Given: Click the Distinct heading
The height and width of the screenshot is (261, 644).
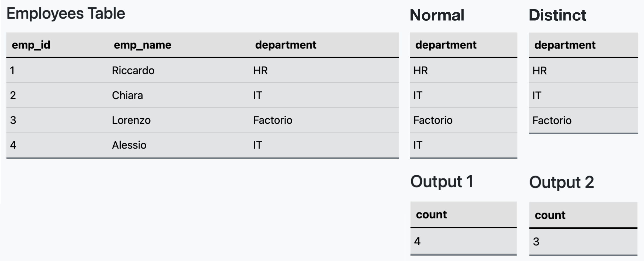Looking at the screenshot, I should tap(557, 15).
